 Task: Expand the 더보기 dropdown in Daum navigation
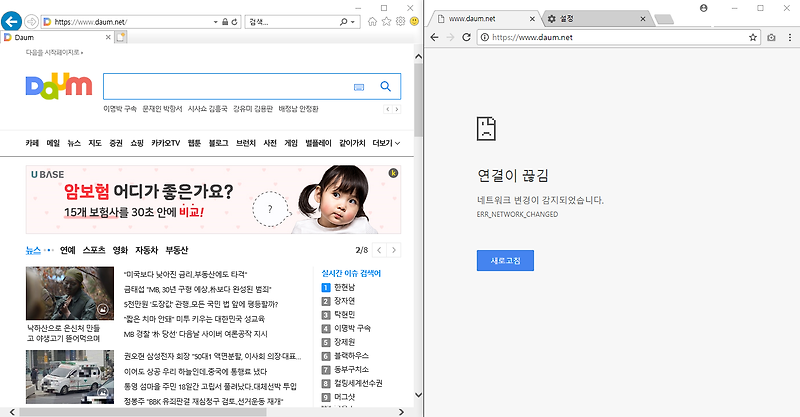click(x=386, y=143)
